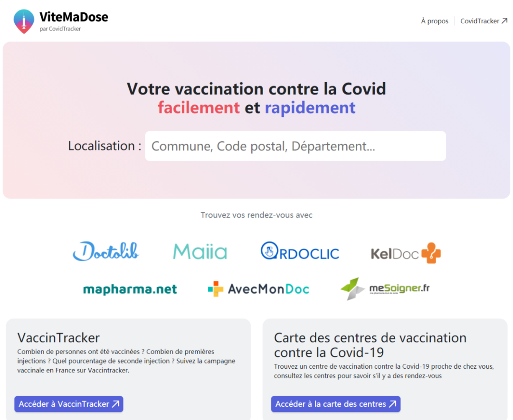Open the meSoigner.fr logo
This screenshot has width=513, height=420.
(385, 289)
